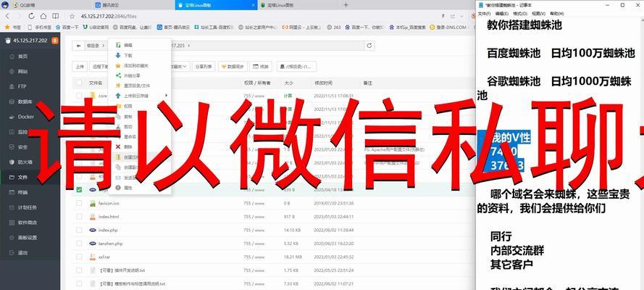Tick the checkbox for index.php

click(x=79, y=230)
